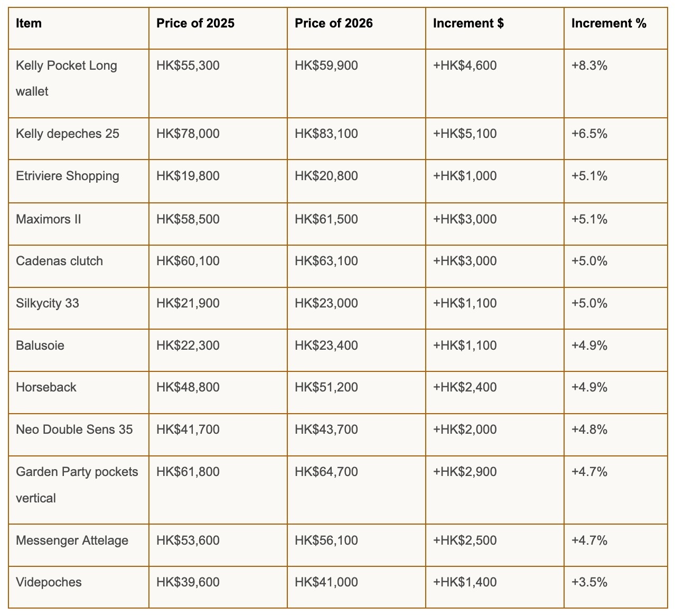675x616 pixels.
Task: Click the Price of 2026 header
Action: [333, 23]
